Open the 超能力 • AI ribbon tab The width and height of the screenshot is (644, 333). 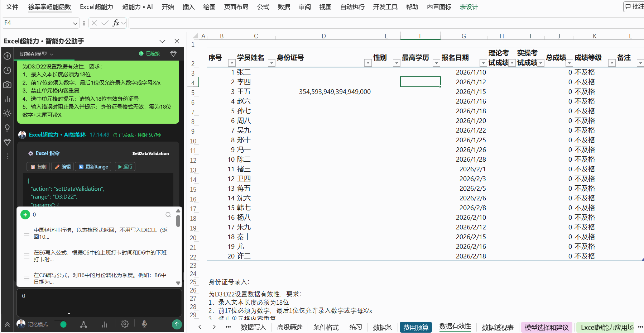click(138, 7)
